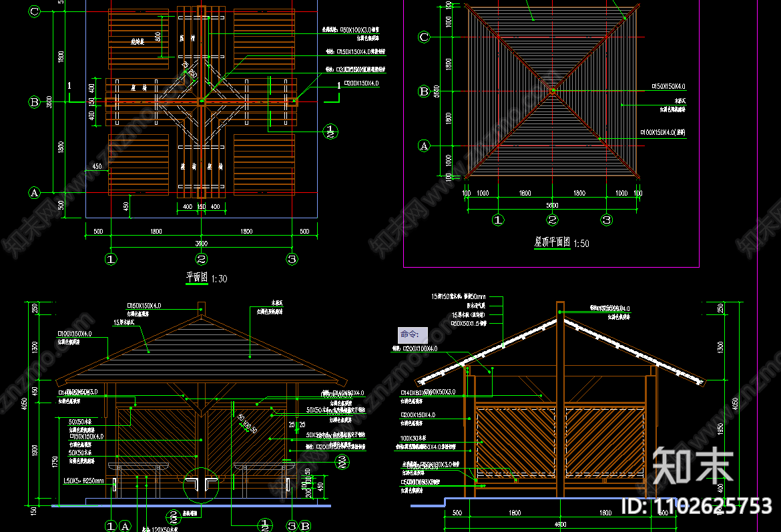This screenshot has height=532, width=781.
Task: Click the ID: 1102625753 text
Action: [x=696, y=506]
